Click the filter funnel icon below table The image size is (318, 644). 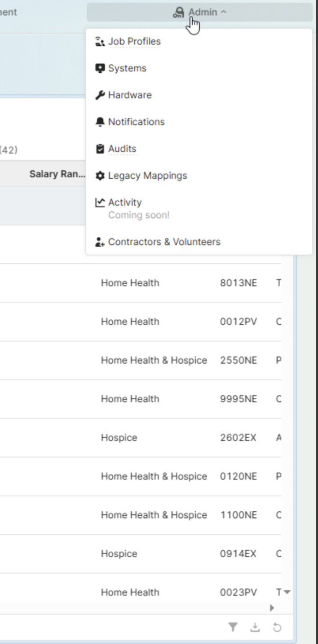(233, 627)
